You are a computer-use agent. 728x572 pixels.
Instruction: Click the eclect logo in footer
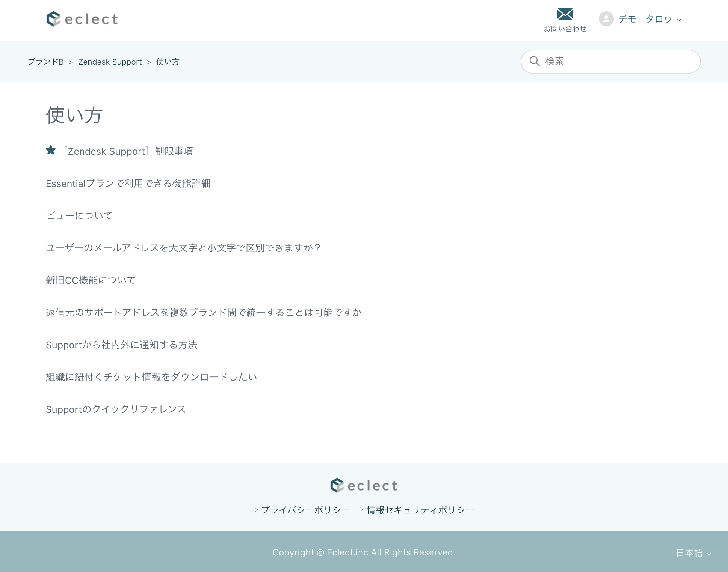coord(364,485)
